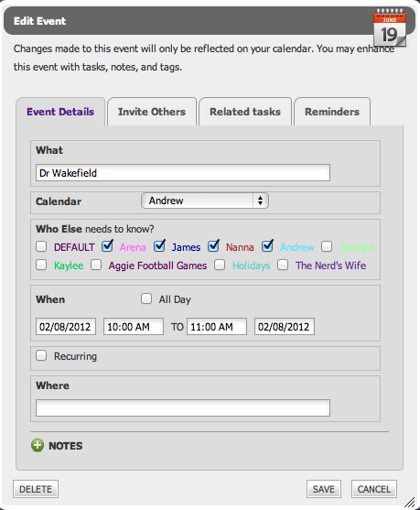This screenshot has width=420, height=510.
Task: Switch to the Invite Others tab
Action: pos(152,112)
